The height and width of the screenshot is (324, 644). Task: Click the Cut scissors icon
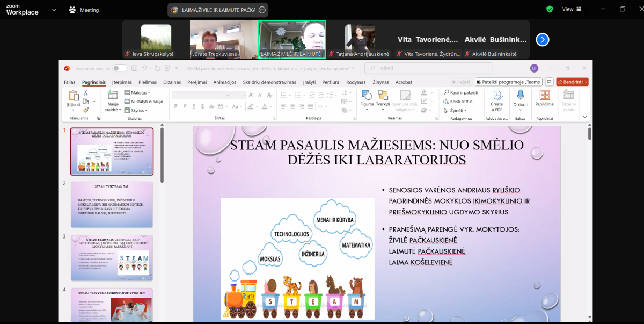tap(85, 93)
